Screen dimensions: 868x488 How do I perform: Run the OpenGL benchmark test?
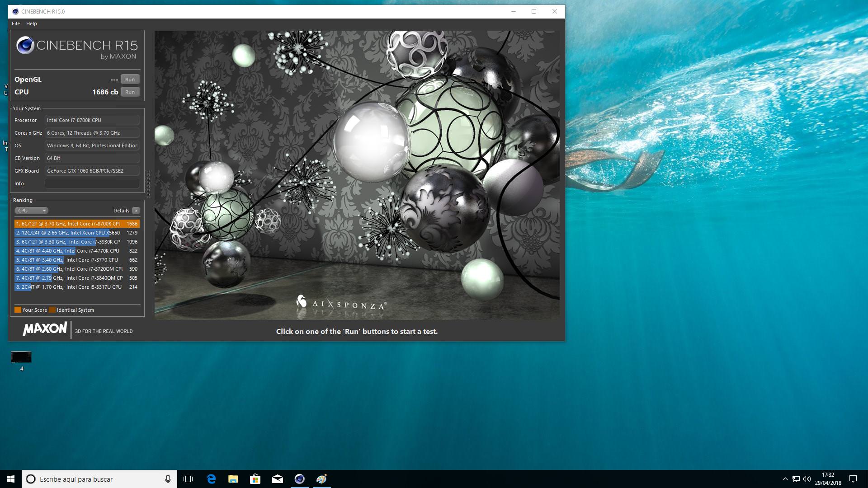(x=130, y=80)
